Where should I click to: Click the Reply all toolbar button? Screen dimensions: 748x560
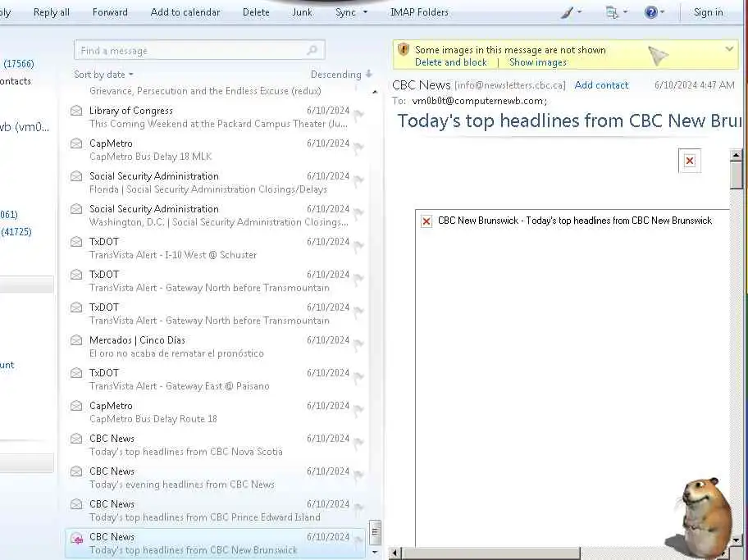[x=52, y=12]
